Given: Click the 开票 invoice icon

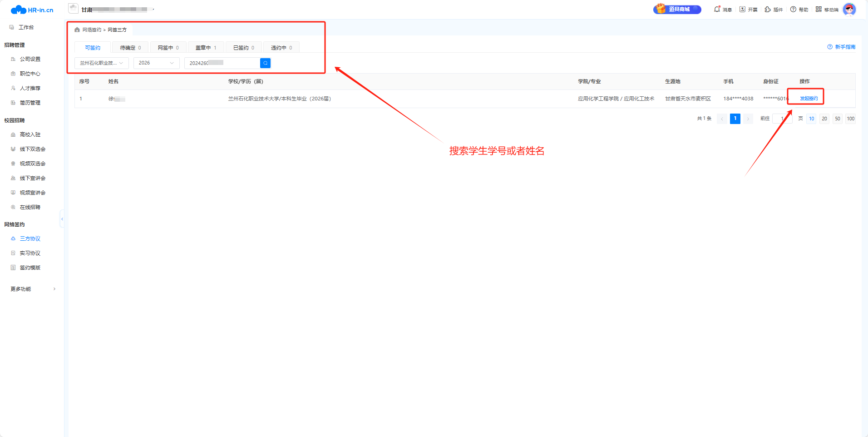Looking at the screenshot, I should pyautogui.click(x=743, y=9).
